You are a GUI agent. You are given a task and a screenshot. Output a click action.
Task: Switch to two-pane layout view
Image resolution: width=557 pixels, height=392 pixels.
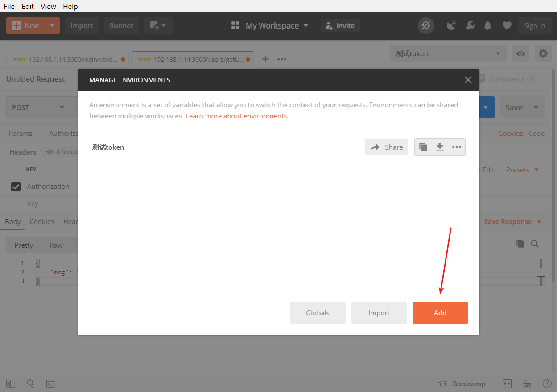point(507,384)
